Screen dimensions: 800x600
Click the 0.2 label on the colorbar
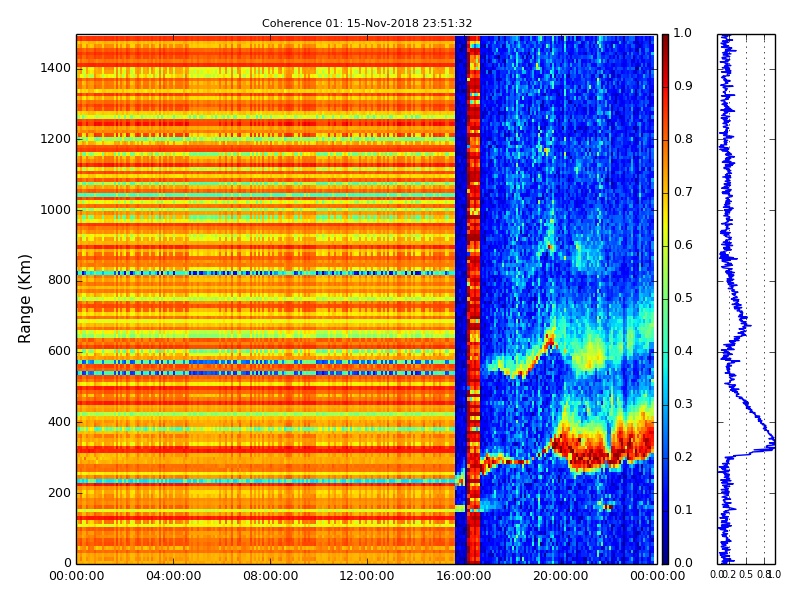pos(683,457)
